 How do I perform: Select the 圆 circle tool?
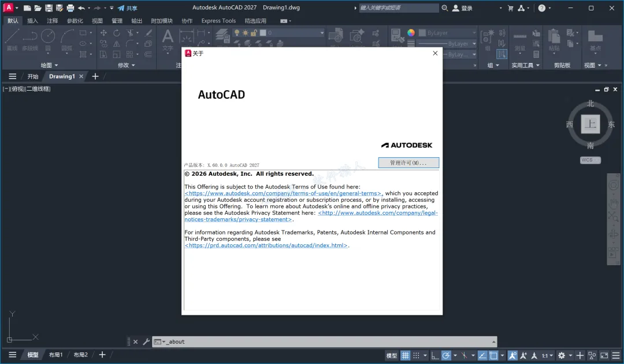click(48, 39)
